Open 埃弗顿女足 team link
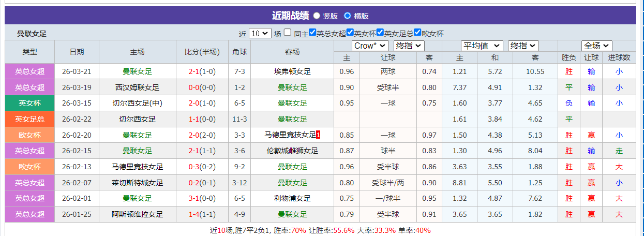The image size is (644, 236). [293, 71]
